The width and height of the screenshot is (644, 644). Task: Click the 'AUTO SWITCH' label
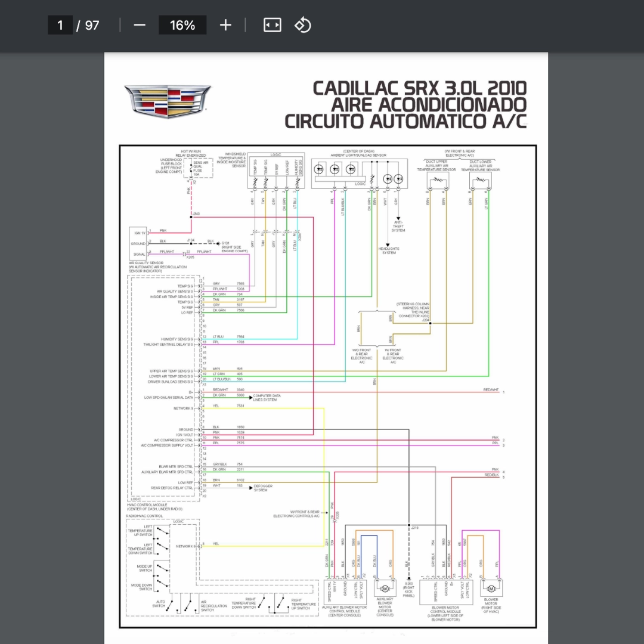tap(159, 603)
